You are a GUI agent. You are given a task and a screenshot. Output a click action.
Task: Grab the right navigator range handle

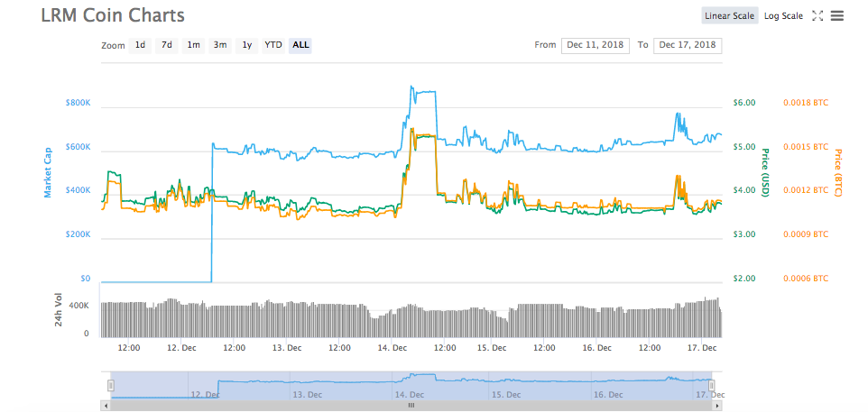click(x=712, y=386)
